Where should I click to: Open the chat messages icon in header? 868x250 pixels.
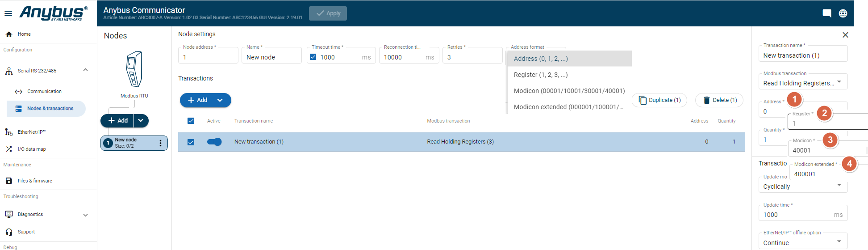(x=826, y=13)
